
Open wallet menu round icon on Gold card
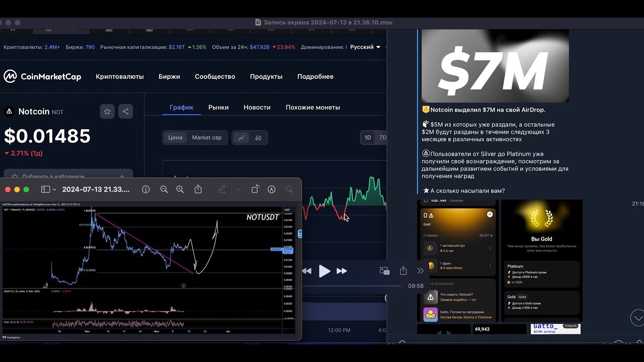click(490, 214)
